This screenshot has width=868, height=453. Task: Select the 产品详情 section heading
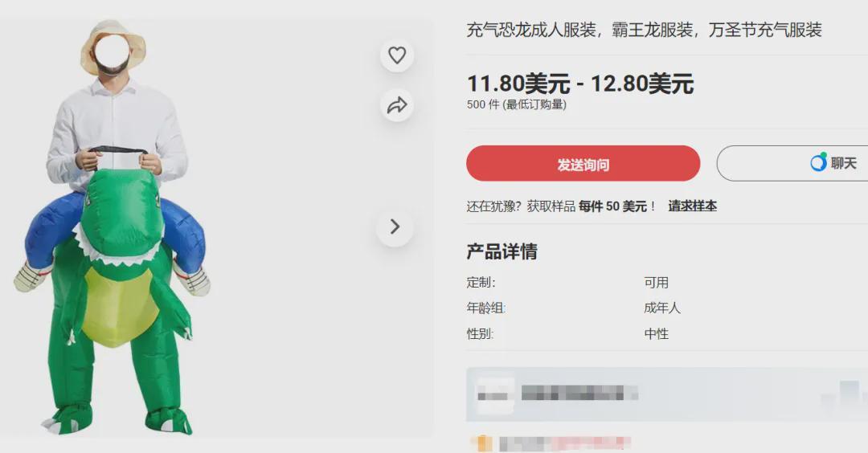(502, 251)
